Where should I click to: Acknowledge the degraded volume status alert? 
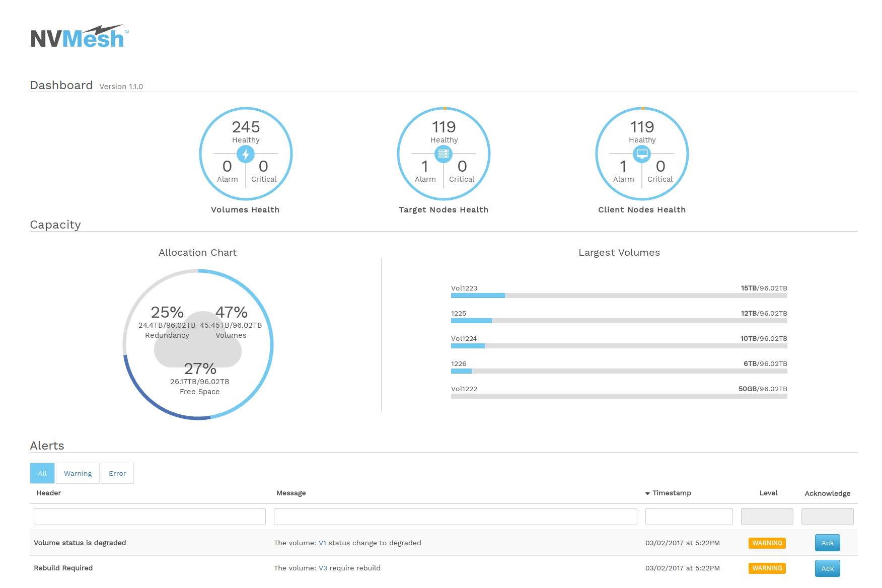pos(827,543)
